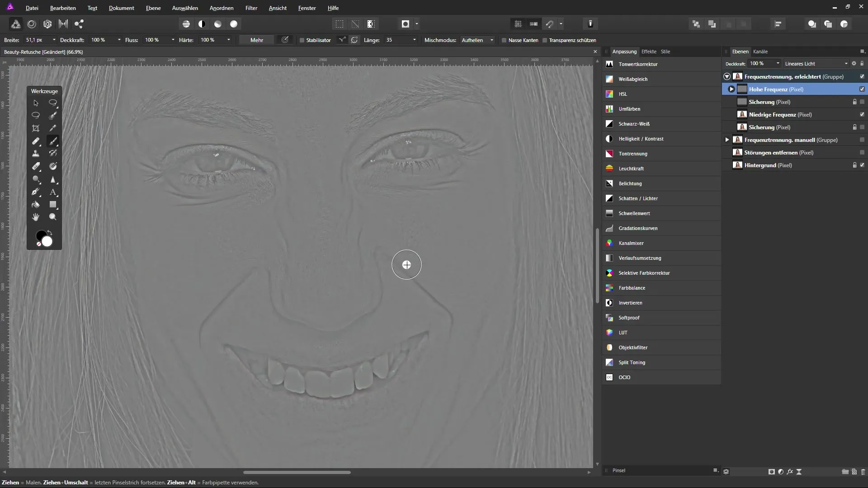Hide the Hintergrund layer
Screen dimensions: 868x488
862,165
